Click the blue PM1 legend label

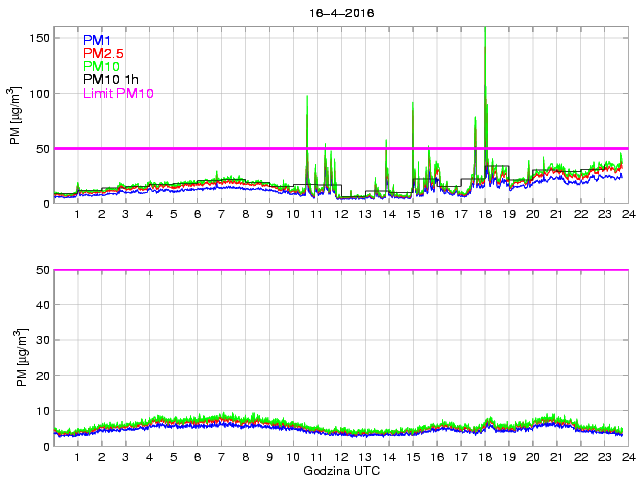coord(100,40)
